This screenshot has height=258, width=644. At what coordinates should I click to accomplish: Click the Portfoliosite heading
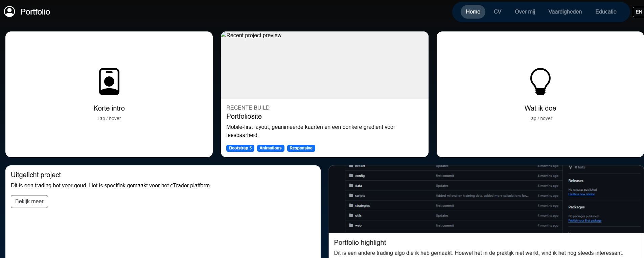(244, 116)
